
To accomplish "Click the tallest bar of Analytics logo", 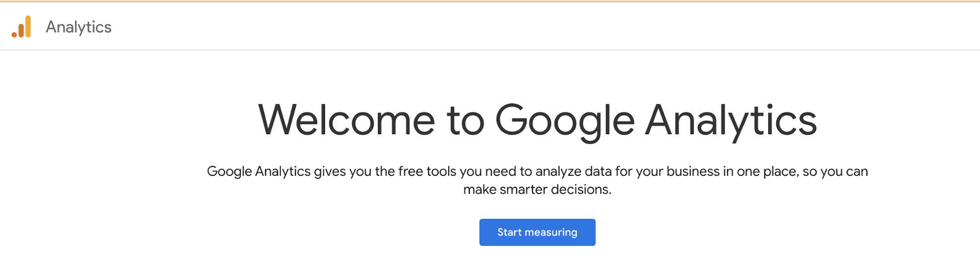I will [28, 26].
